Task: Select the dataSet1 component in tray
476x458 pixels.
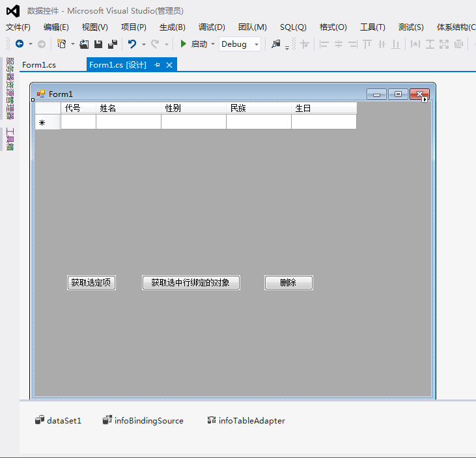Action: point(59,420)
